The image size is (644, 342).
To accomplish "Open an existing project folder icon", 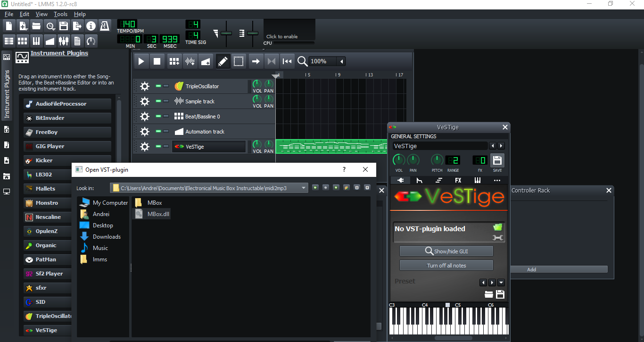I will coord(36,25).
